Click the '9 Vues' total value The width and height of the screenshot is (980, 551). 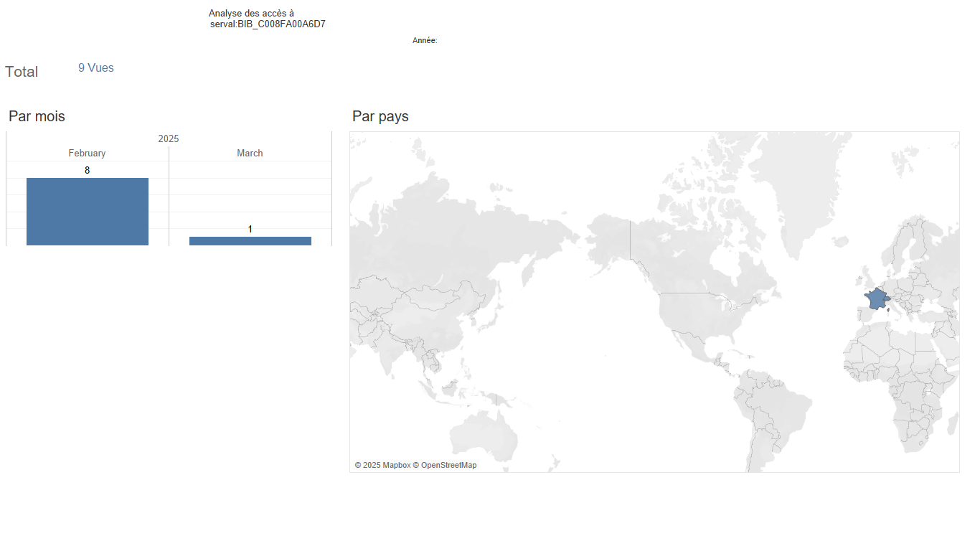pos(96,68)
